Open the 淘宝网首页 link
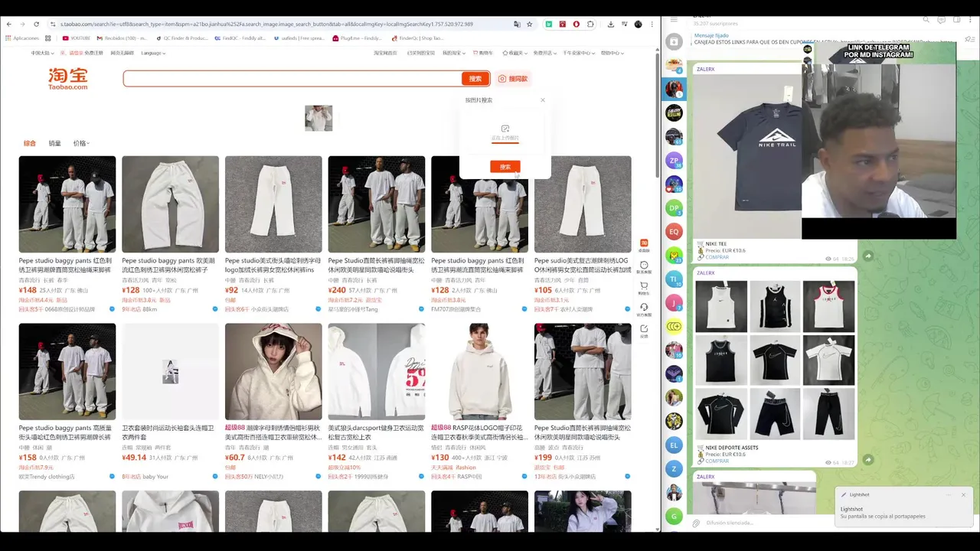The image size is (980, 551). [x=385, y=53]
